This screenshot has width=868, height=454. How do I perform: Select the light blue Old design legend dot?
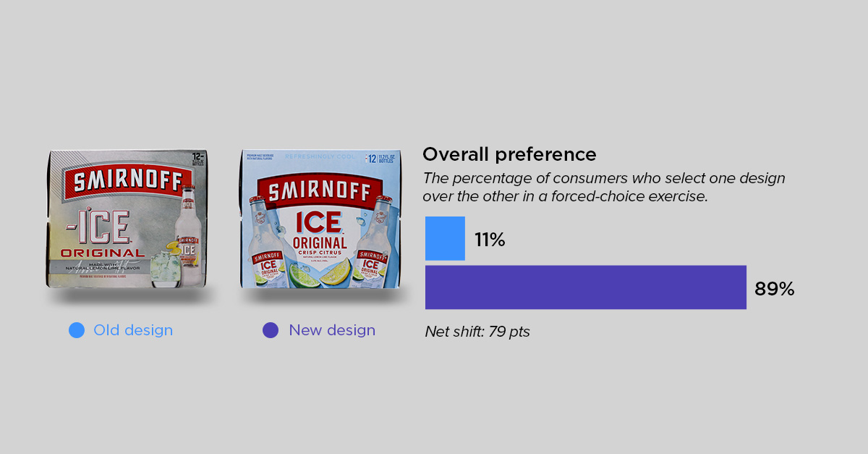click(77, 330)
